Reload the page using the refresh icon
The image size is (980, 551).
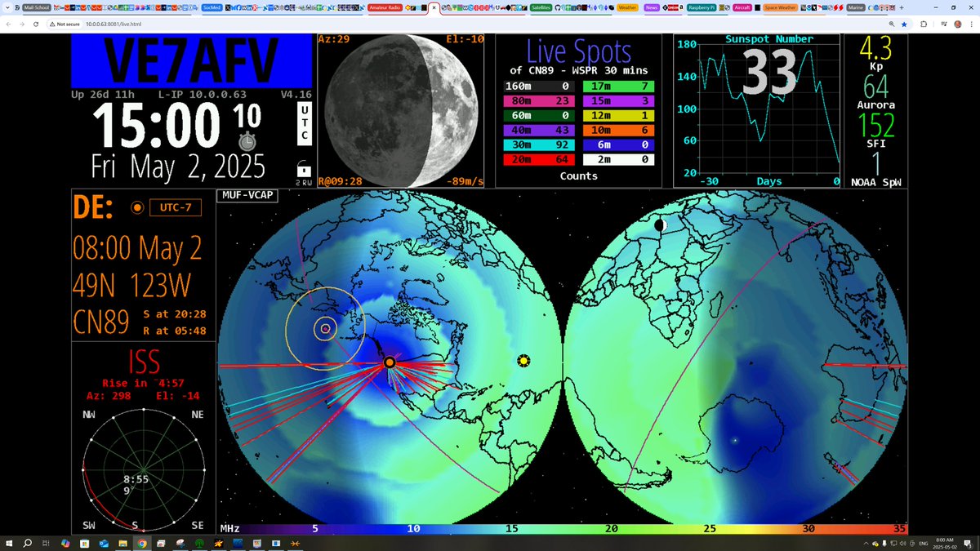(x=36, y=24)
